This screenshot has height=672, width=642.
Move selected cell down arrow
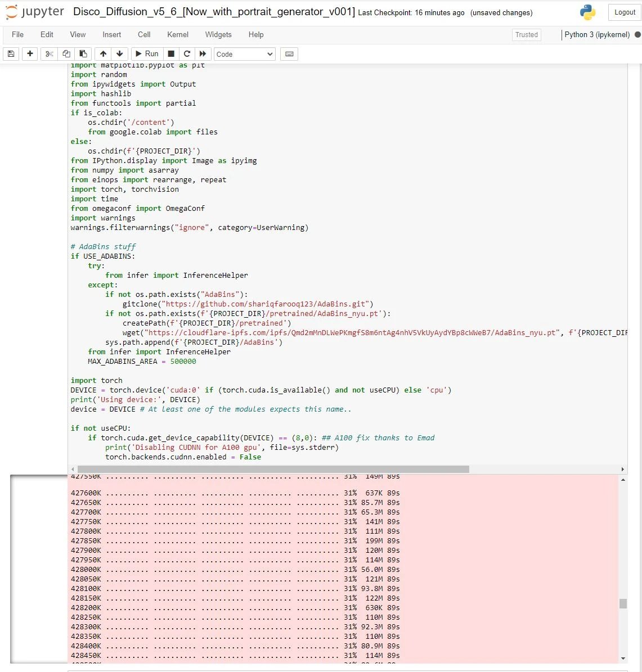point(120,53)
